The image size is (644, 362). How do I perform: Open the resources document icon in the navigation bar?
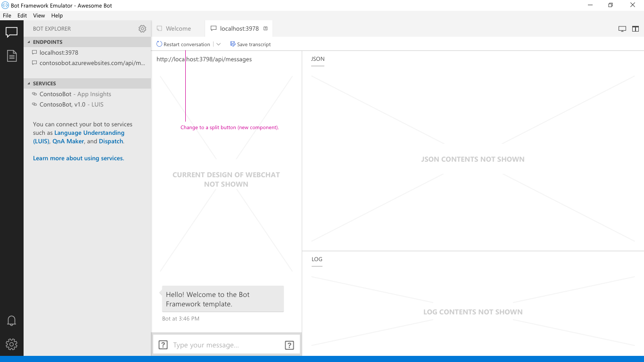[x=12, y=56]
